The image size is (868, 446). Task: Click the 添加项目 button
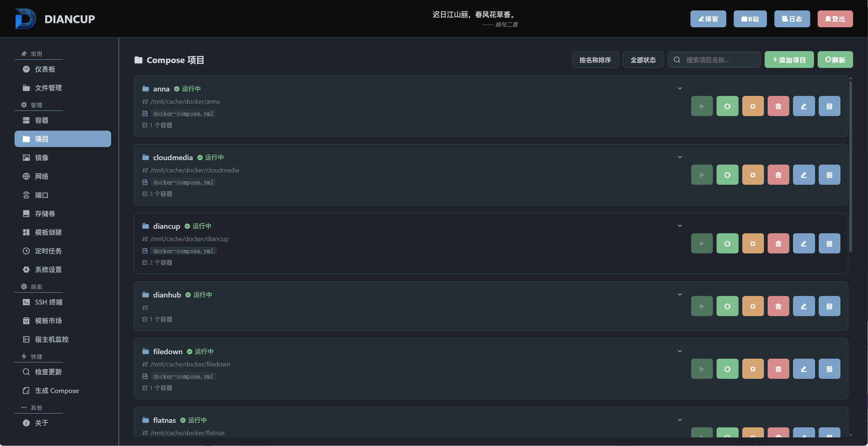click(789, 60)
